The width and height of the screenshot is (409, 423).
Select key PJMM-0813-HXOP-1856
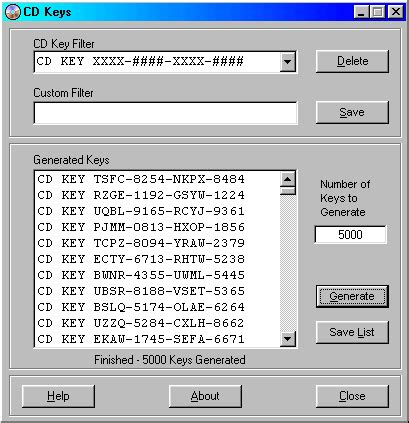coord(157,227)
